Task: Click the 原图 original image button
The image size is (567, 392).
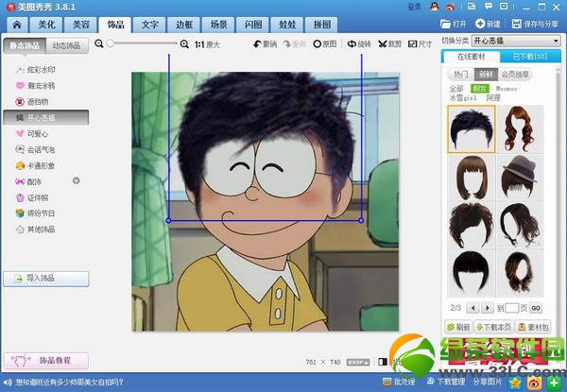Action: click(323, 44)
